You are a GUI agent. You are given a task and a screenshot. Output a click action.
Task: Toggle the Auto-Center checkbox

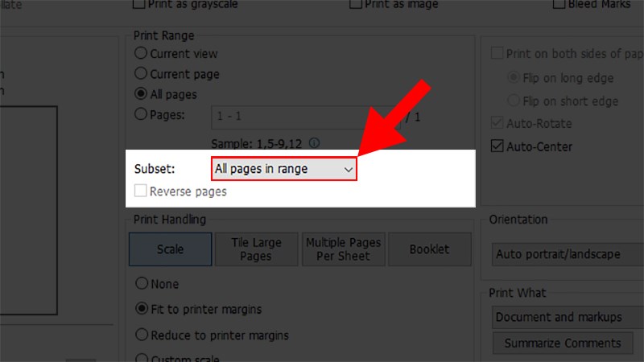pyautogui.click(x=497, y=146)
